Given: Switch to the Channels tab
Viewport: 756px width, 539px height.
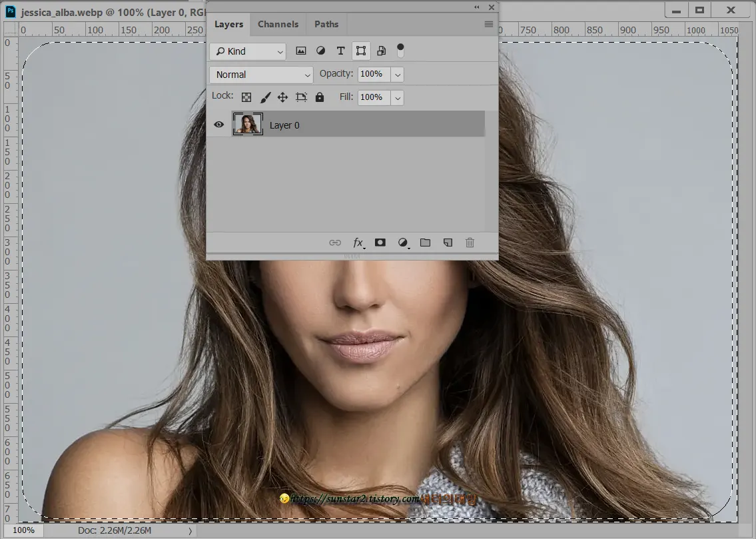Looking at the screenshot, I should pos(278,24).
